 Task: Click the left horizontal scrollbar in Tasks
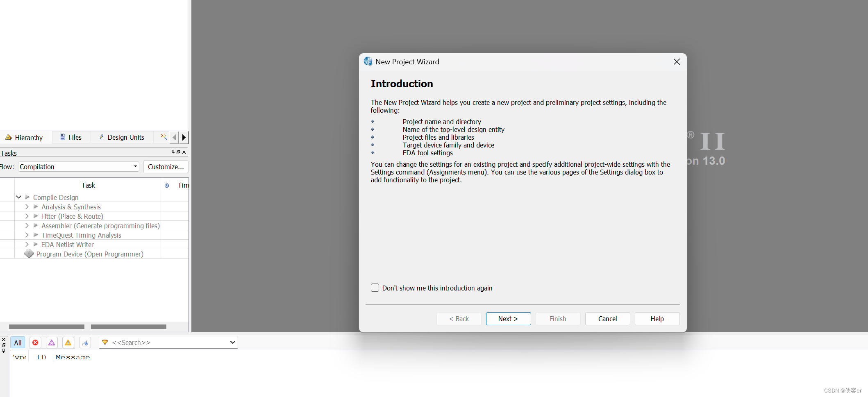[x=46, y=327]
